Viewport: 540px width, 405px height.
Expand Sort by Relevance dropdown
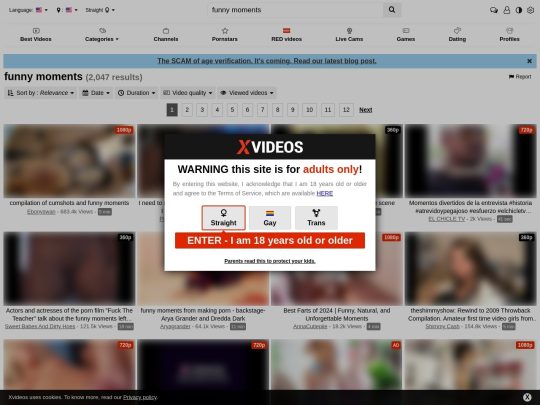[41, 93]
